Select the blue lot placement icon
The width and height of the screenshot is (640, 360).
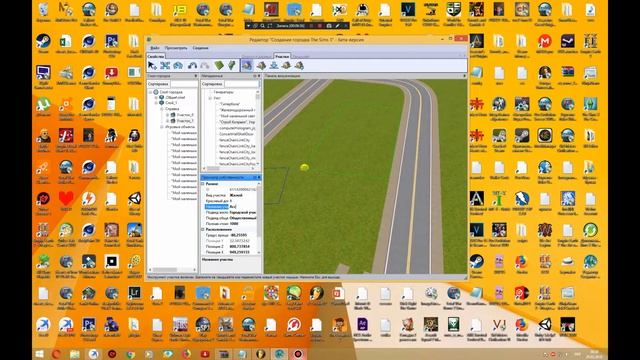274,65
